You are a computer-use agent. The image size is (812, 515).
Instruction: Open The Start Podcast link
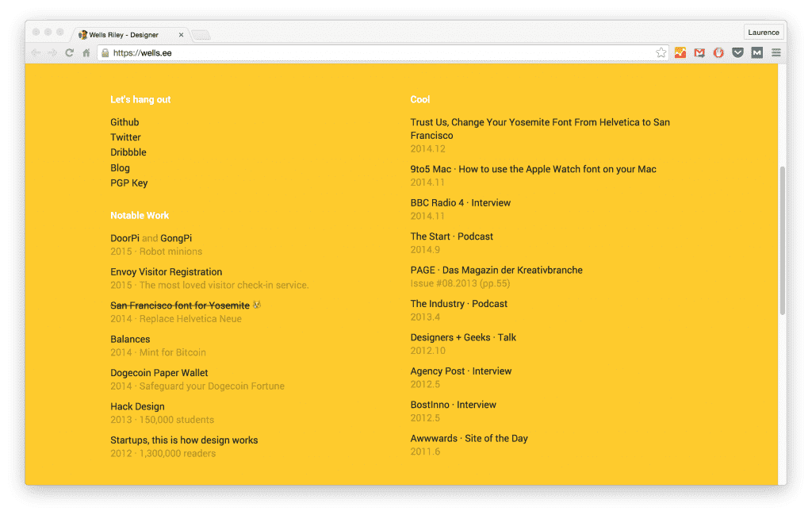(x=451, y=236)
